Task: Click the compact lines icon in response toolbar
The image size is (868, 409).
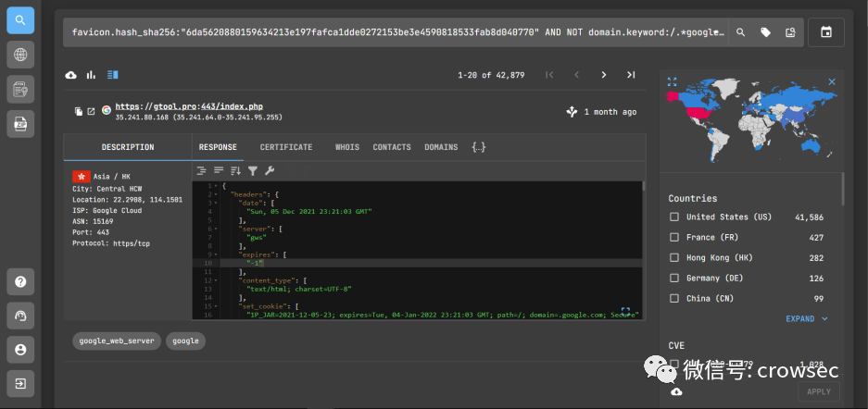Action: 219,171
